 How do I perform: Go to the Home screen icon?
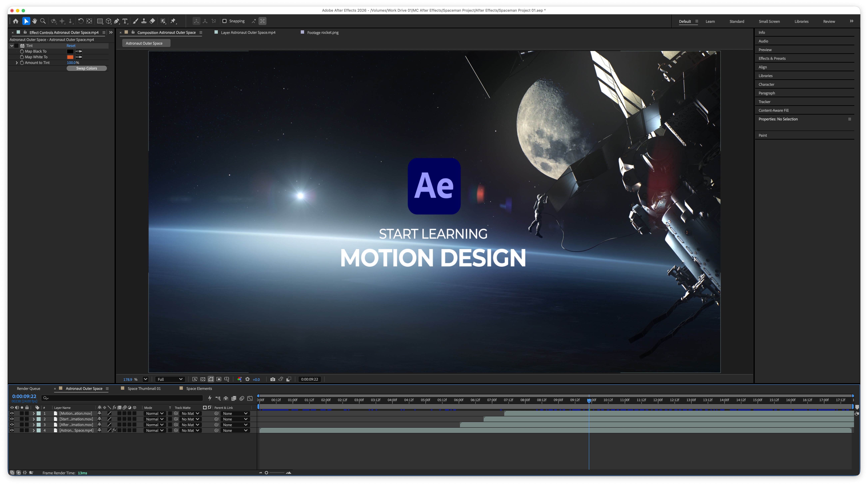(15, 21)
